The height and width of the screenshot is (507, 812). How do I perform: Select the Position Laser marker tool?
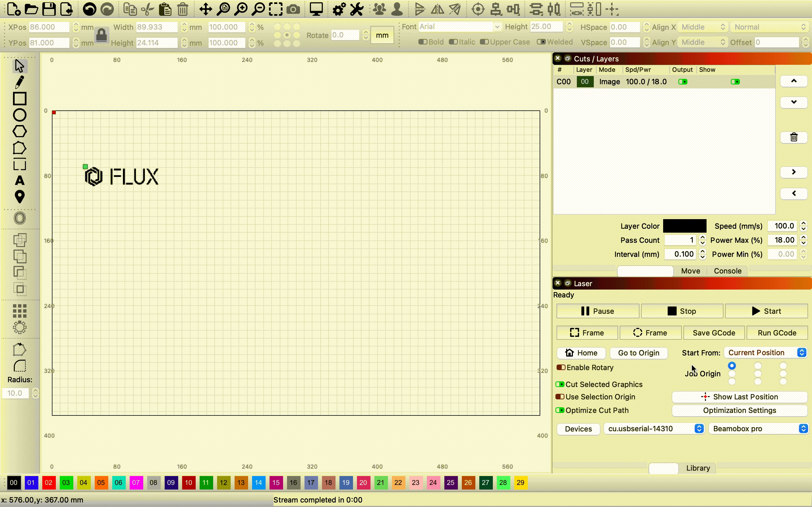pyautogui.click(x=19, y=197)
